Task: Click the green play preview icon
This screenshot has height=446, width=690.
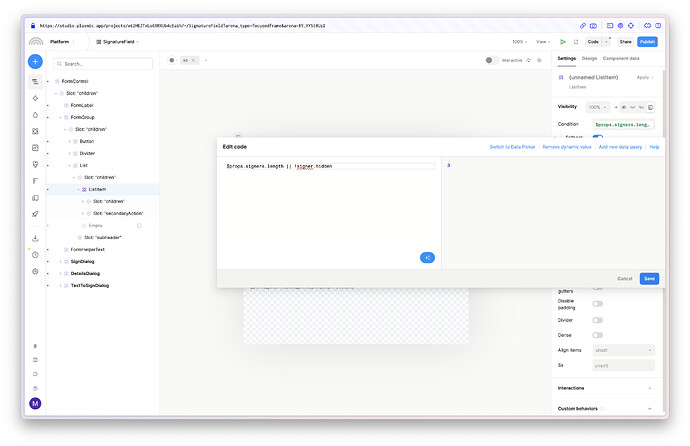Action: pos(563,42)
